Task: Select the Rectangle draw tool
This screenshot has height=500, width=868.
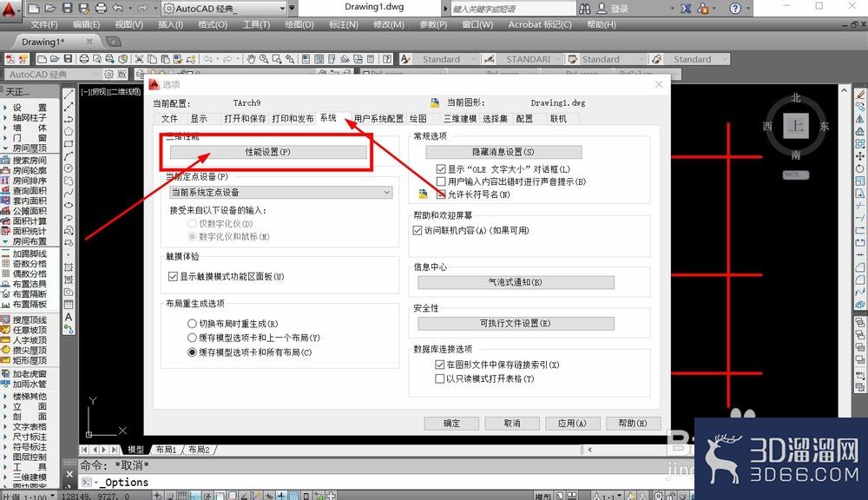Action: tap(69, 143)
